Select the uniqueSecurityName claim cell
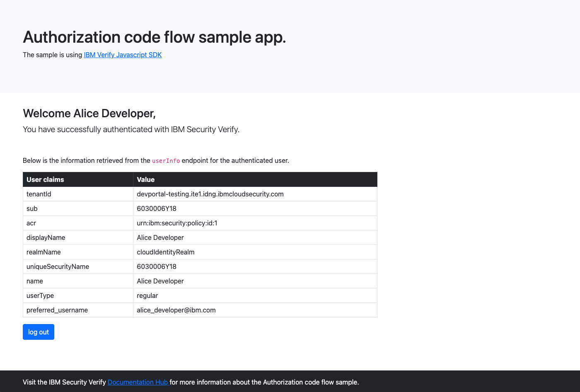This screenshot has height=392, width=580. coord(58,266)
